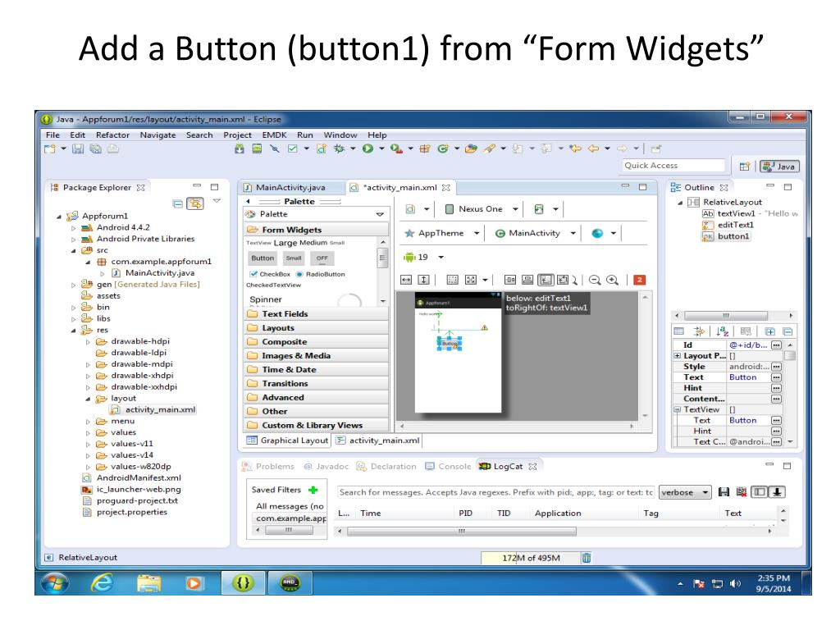Click the Open Perspective icon beside Java
Image resolution: width=840 pixels, height=630 pixels.
745,167
